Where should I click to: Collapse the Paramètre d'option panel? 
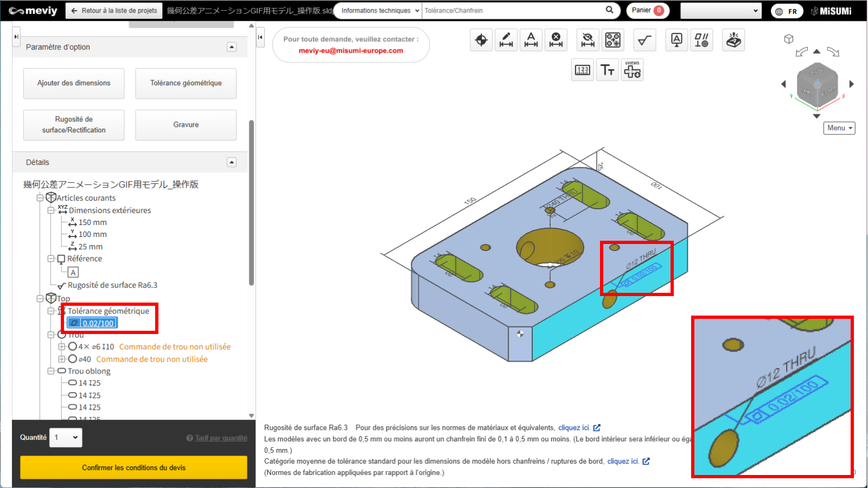(x=232, y=47)
